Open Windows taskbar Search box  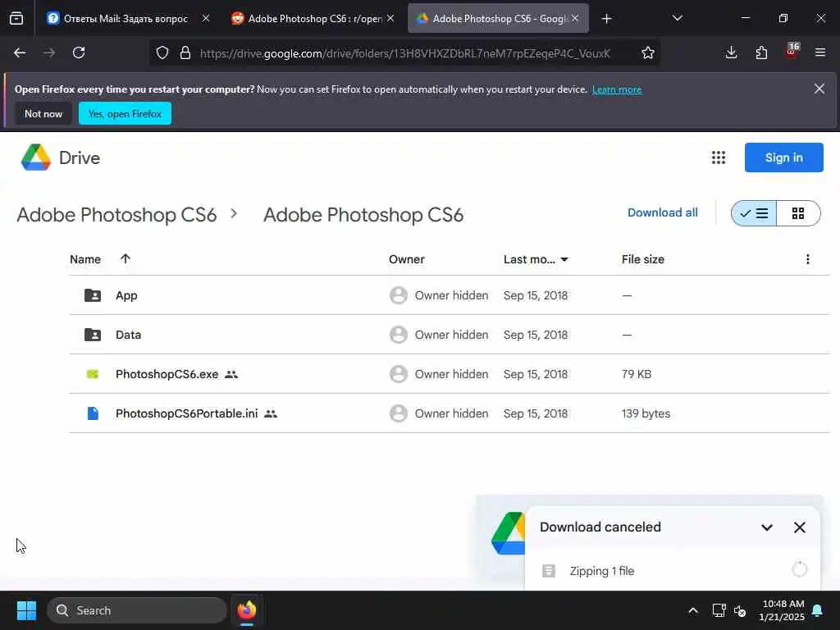click(137, 610)
